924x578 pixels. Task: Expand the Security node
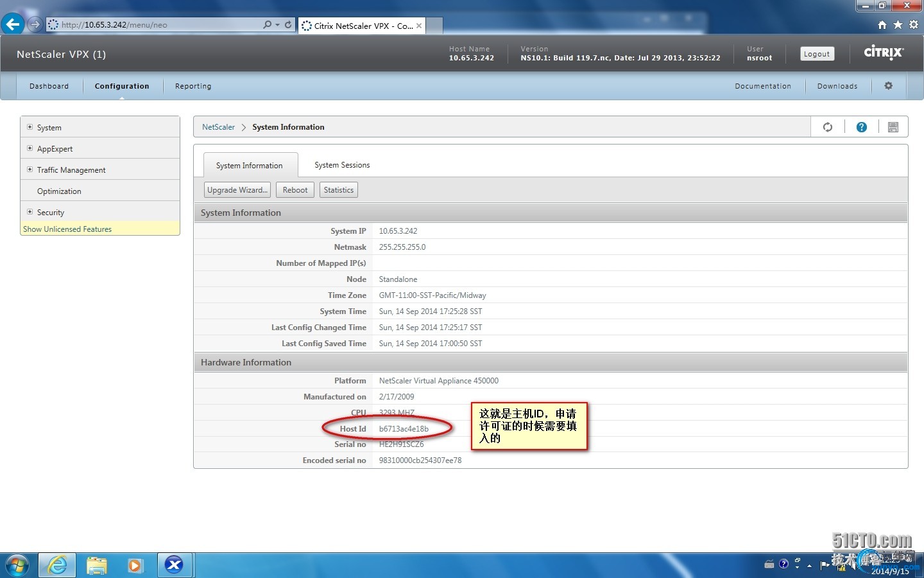coord(30,212)
